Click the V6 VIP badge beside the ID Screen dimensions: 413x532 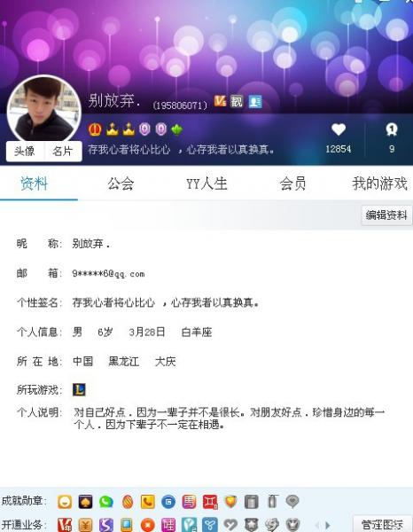click(x=220, y=101)
